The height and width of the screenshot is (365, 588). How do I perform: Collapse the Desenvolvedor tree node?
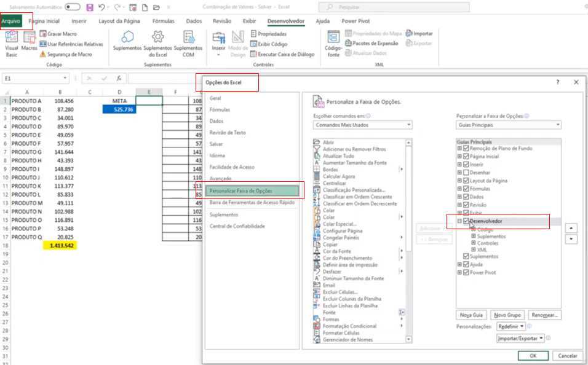click(x=459, y=221)
